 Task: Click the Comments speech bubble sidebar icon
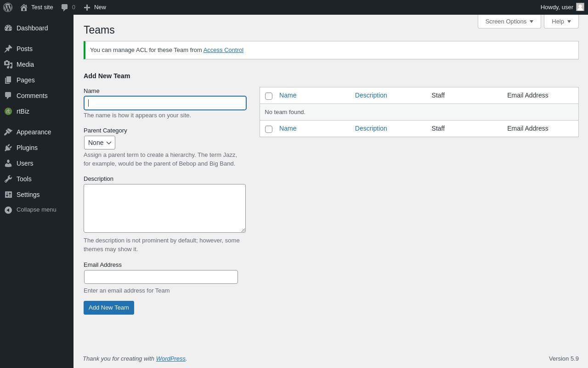[8, 96]
